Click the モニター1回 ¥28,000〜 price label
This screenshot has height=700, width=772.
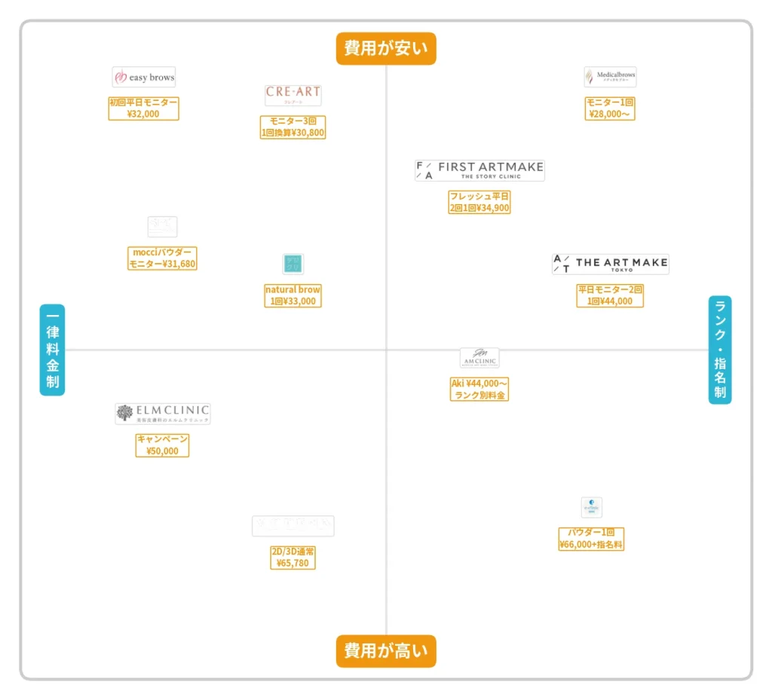tap(610, 109)
